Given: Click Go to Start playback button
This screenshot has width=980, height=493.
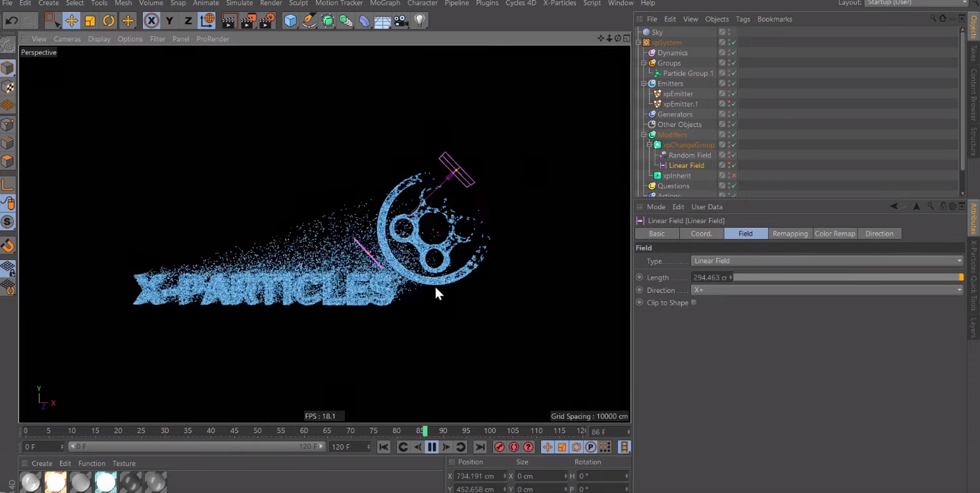Looking at the screenshot, I should (x=384, y=448).
